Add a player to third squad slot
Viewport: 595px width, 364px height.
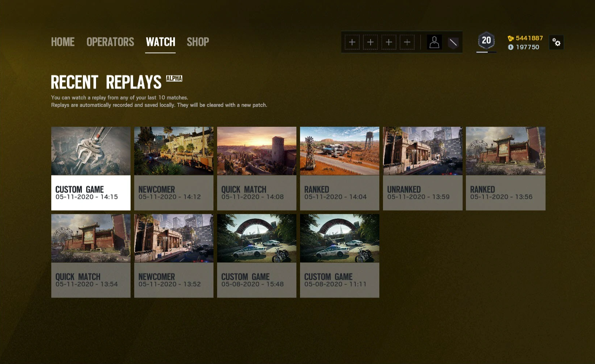coord(389,43)
